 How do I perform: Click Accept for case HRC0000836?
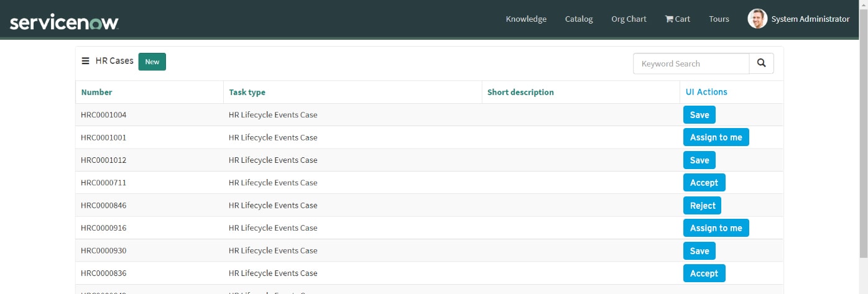704,273
